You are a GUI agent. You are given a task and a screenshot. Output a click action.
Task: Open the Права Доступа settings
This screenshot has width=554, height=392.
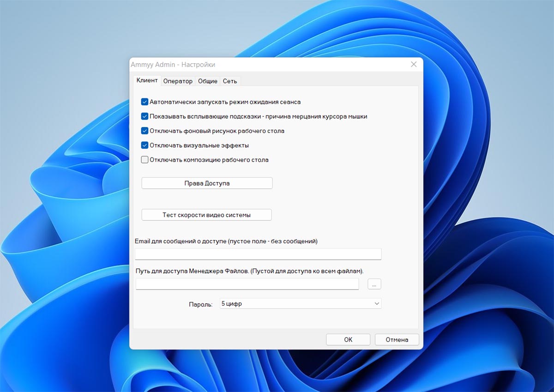coord(207,183)
